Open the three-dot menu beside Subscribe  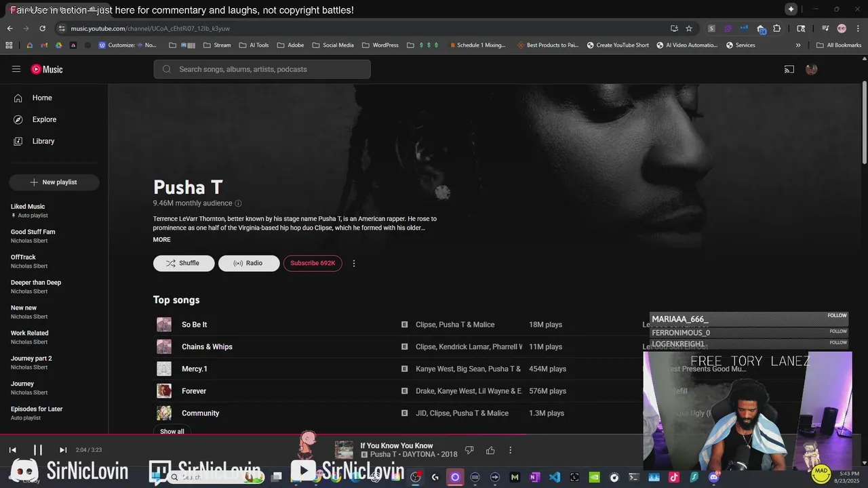point(353,263)
